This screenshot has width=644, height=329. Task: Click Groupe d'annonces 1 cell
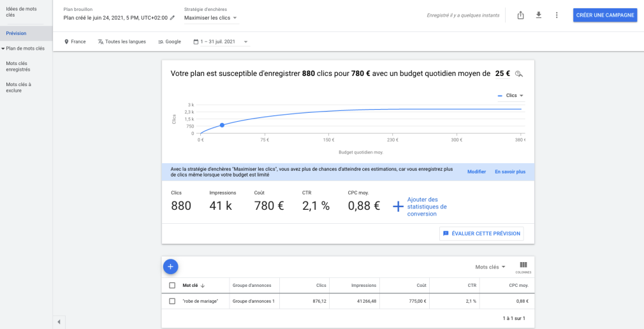(x=253, y=301)
